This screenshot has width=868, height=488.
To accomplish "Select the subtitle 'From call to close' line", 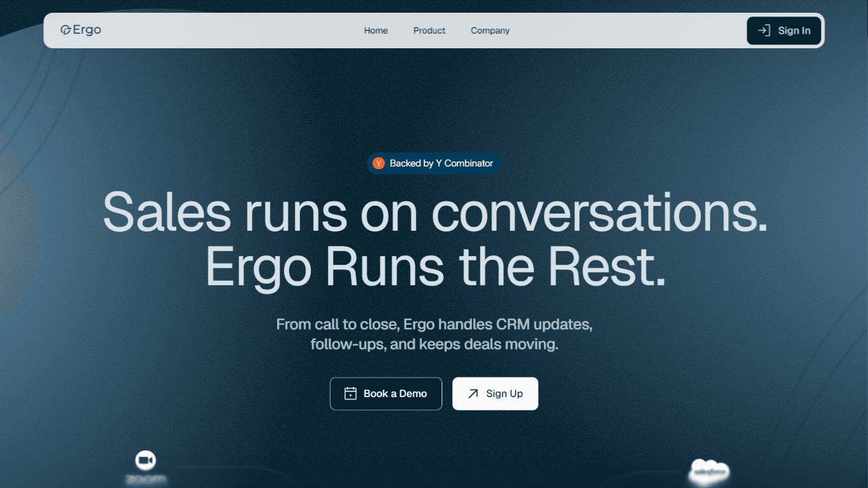I will pos(434,325).
